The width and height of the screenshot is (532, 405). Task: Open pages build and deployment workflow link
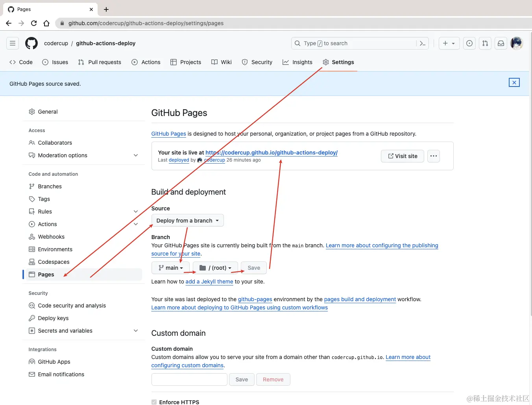[360, 299]
